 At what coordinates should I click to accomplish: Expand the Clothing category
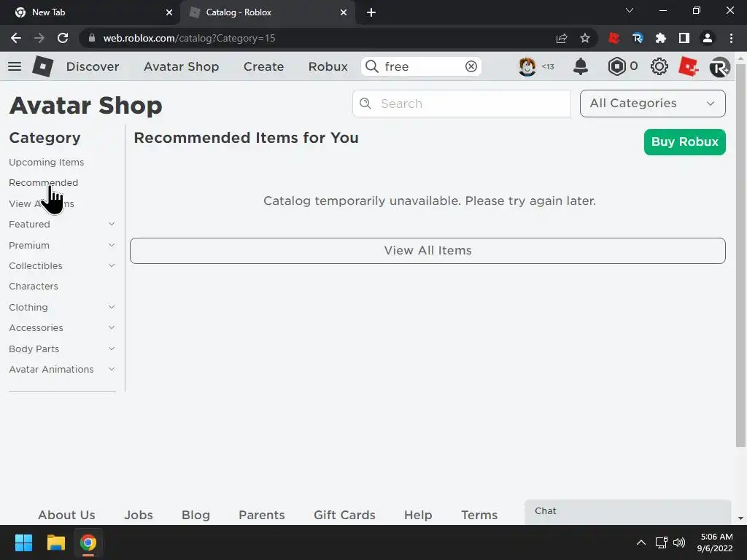click(112, 307)
